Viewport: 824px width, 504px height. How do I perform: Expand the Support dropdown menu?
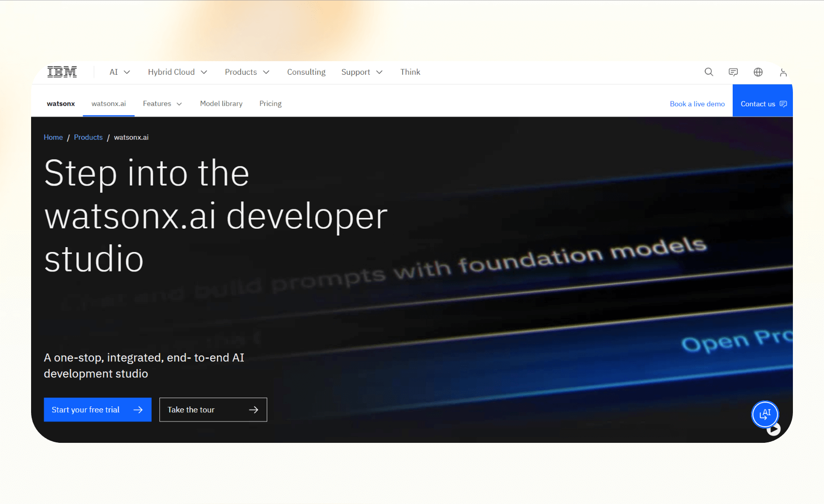pyautogui.click(x=362, y=72)
